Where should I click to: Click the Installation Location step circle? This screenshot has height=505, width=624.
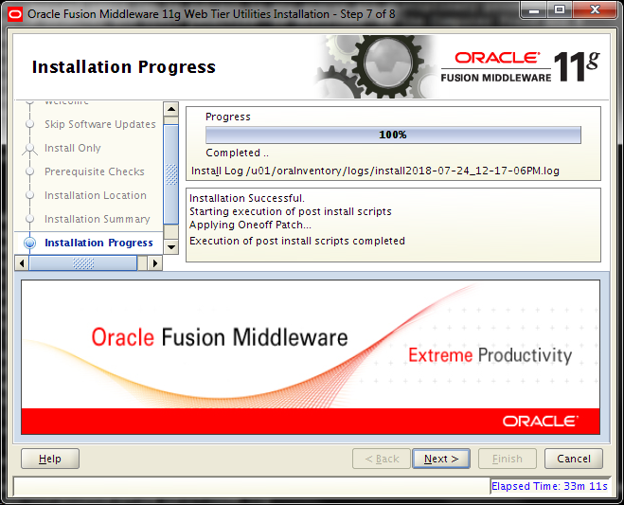pos(30,195)
